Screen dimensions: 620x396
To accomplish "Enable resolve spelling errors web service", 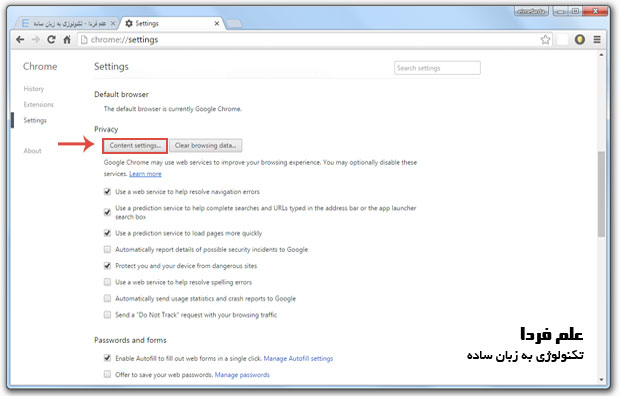I will coord(107,282).
